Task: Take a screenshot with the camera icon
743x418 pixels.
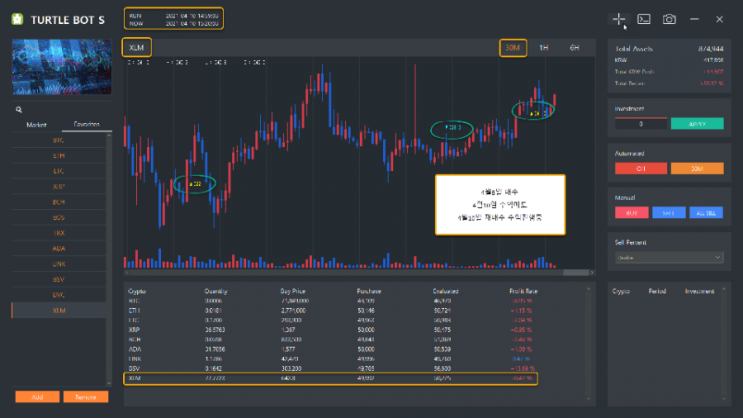Action: click(x=669, y=19)
